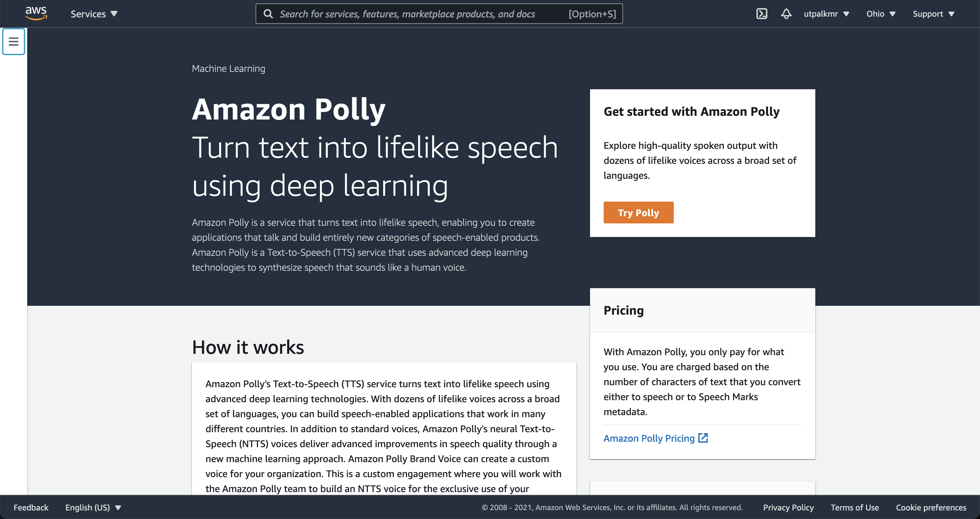The image size is (980, 519).
Task: Click the Privacy Policy footer link
Action: point(788,507)
